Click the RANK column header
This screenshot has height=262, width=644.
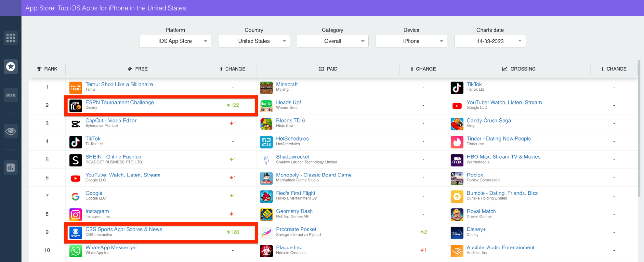(47, 69)
